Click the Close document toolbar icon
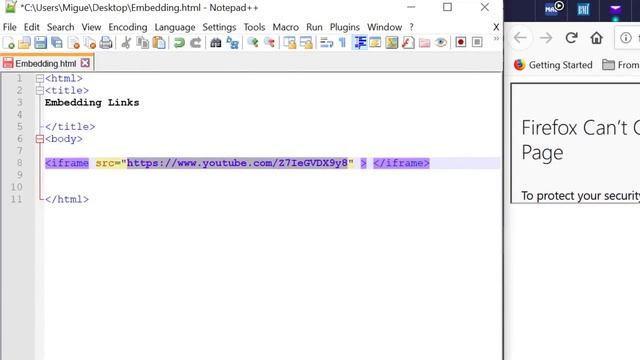 coord(74,42)
